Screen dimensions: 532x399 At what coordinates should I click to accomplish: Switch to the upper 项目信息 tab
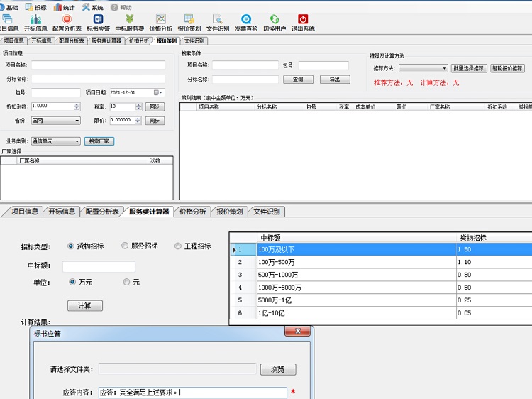(13, 40)
